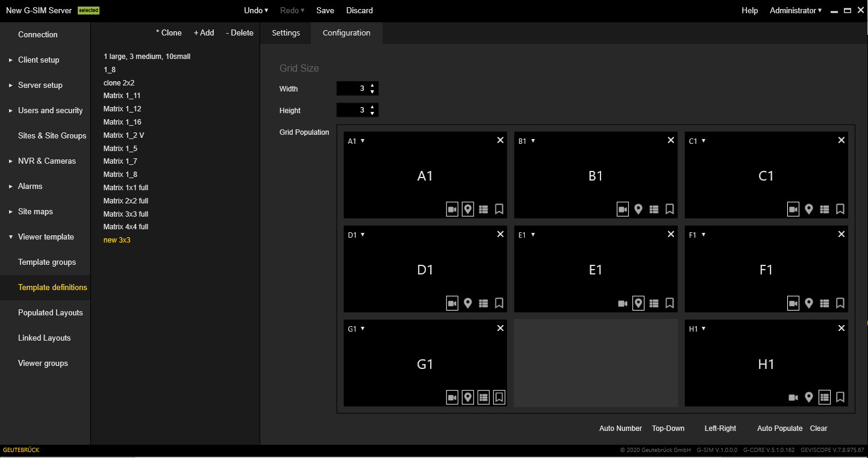Click bookmark icon in cell F1
This screenshot has width=868, height=458.
pos(840,303)
